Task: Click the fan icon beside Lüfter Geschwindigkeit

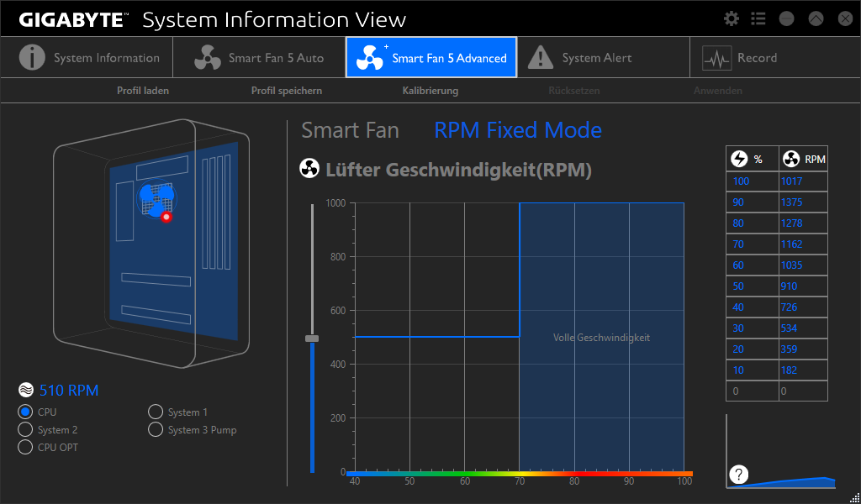Action: [309, 169]
